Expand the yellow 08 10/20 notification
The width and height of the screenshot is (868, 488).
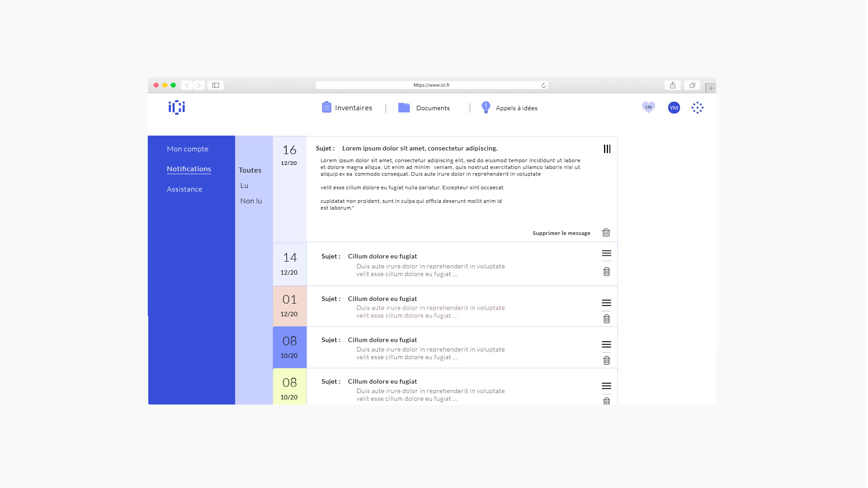[607, 386]
